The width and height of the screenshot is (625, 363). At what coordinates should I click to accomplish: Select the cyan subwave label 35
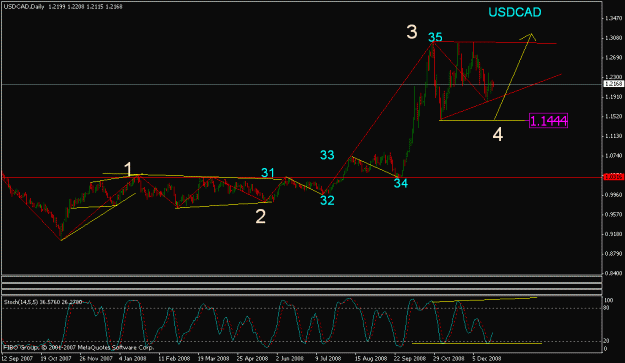click(x=435, y=37)
